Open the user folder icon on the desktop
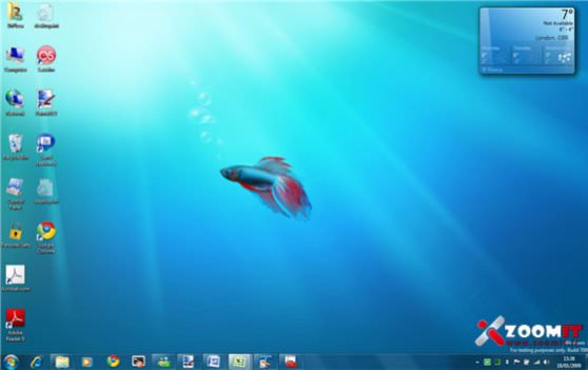The image size is (588, 370). (15, 12)
